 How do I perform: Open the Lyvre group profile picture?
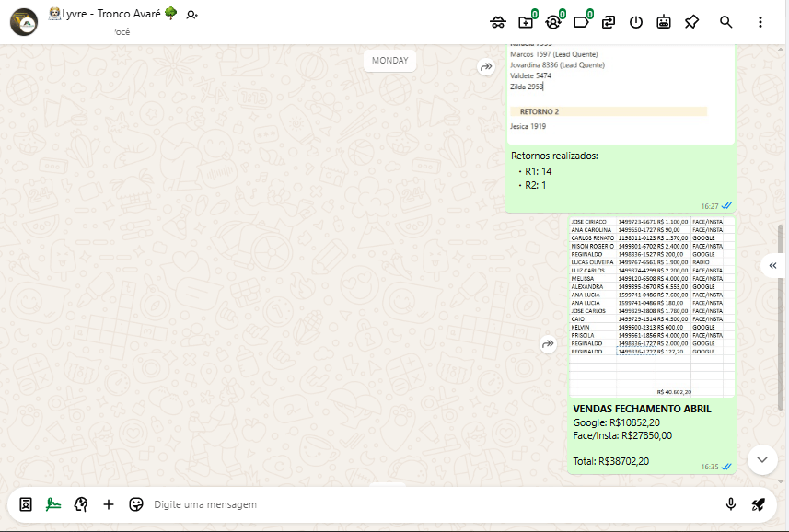[x=24, y=22]
